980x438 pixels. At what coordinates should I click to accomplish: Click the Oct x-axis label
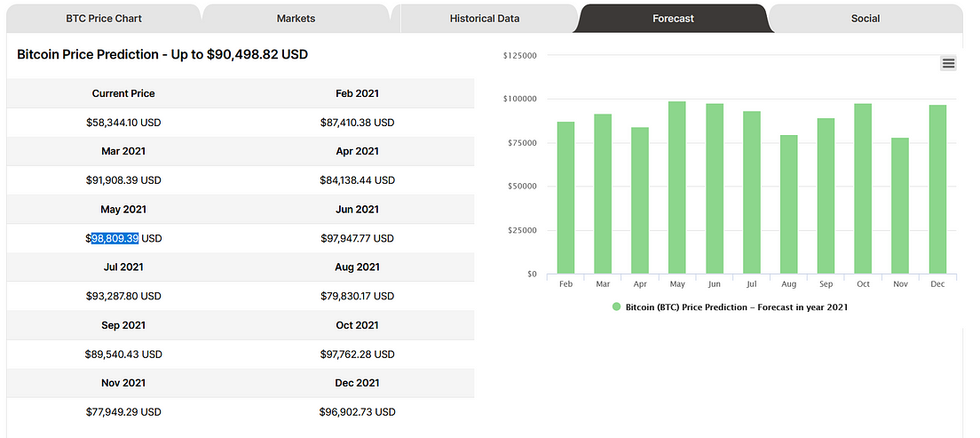tap(863, 284)
